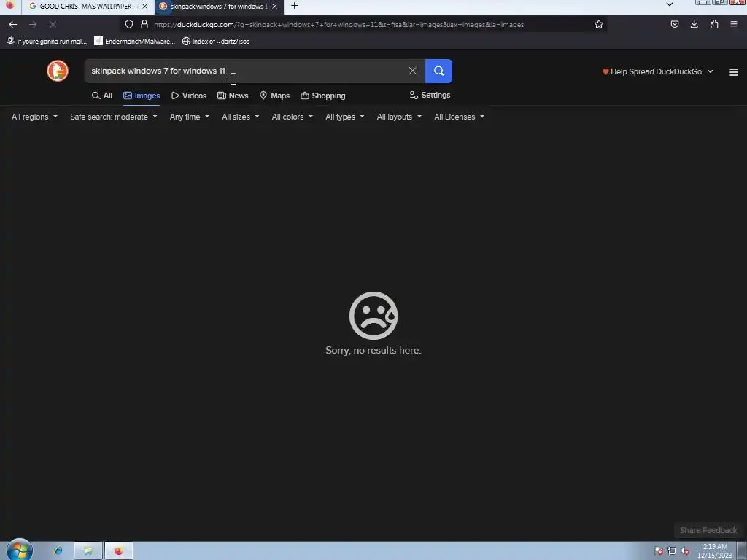Click the muted volume tray icon
Viewport: 747px width, 560px height.
point(685,551)
